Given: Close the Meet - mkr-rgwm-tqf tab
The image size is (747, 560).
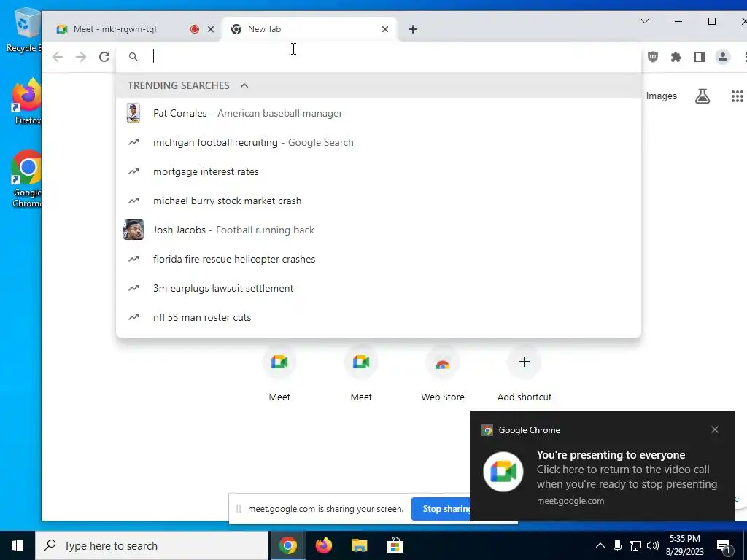Looking at the screenshot, I should tap(211, 29).
